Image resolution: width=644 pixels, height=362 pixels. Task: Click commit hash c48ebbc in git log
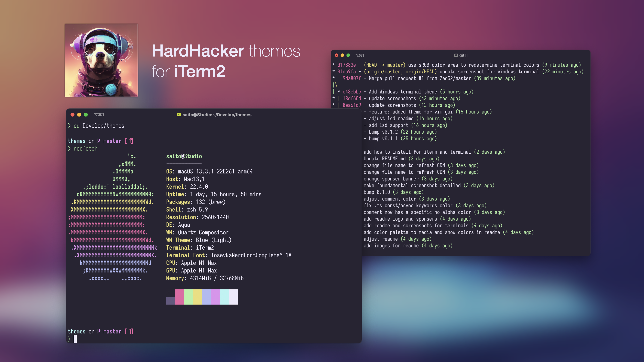coord(352,92)
